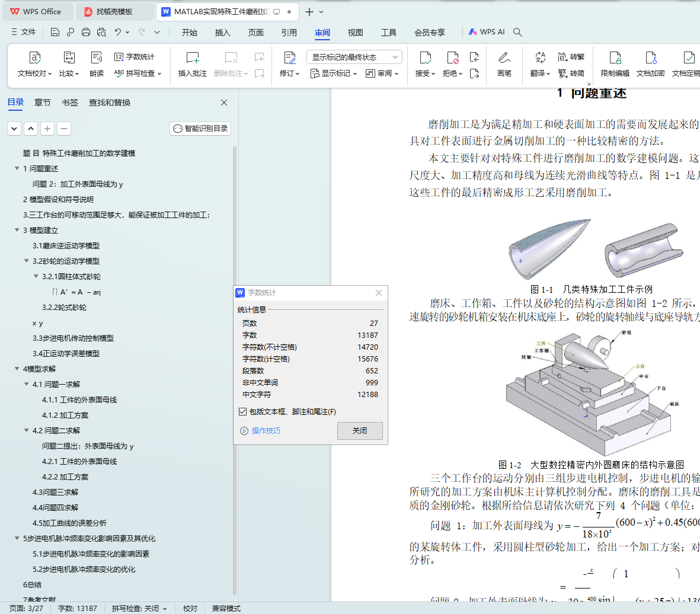Open 显示标记的最终状态 dropdown

[x=354, y=57]
